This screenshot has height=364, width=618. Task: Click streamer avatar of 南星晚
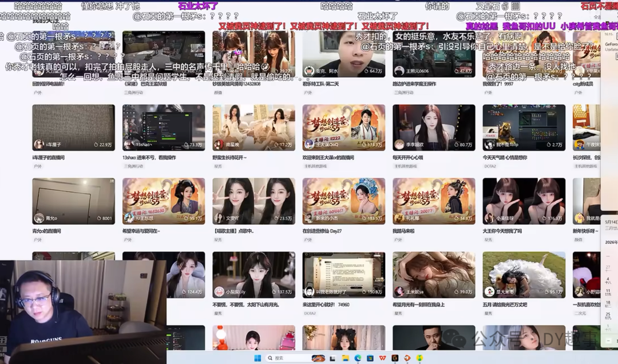pyautogui.click(x=219, y=145)
